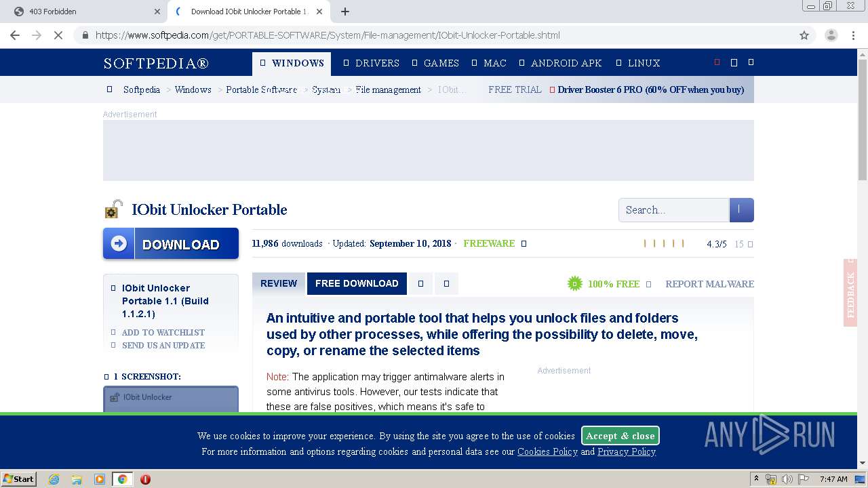
Task: Click the Windows breadcrumb link
Action: point(193,89)
